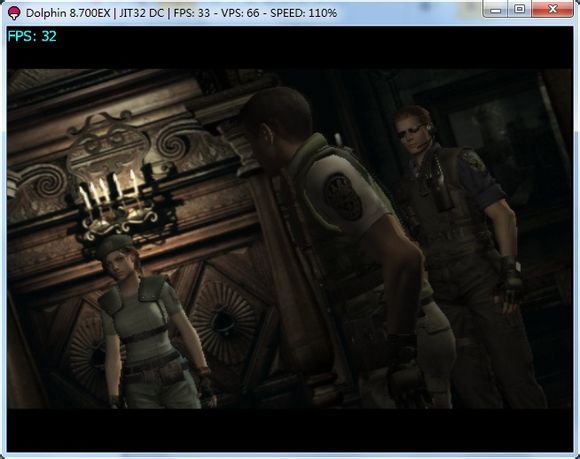Click the cyan FPS: 32 overlay counter
The height and width of the screenshot is (459, 580).
[32, 36]
